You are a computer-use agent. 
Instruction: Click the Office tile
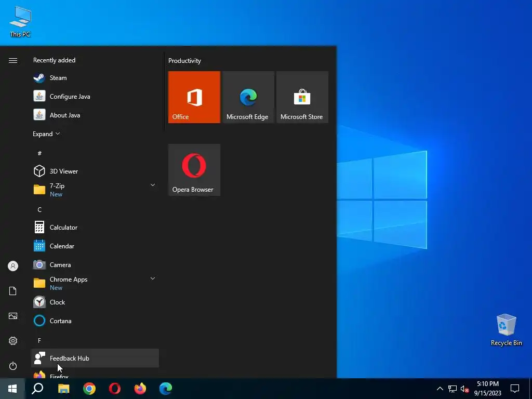click(194, 97)
